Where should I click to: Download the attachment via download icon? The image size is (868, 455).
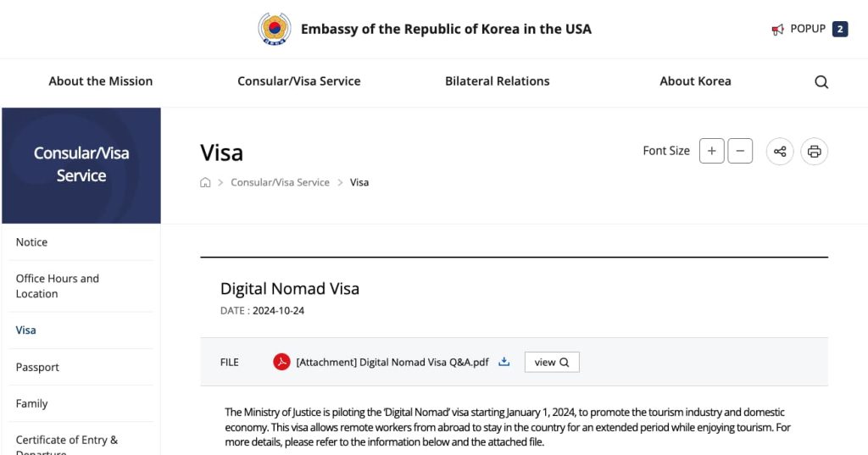tap(504, 362)
